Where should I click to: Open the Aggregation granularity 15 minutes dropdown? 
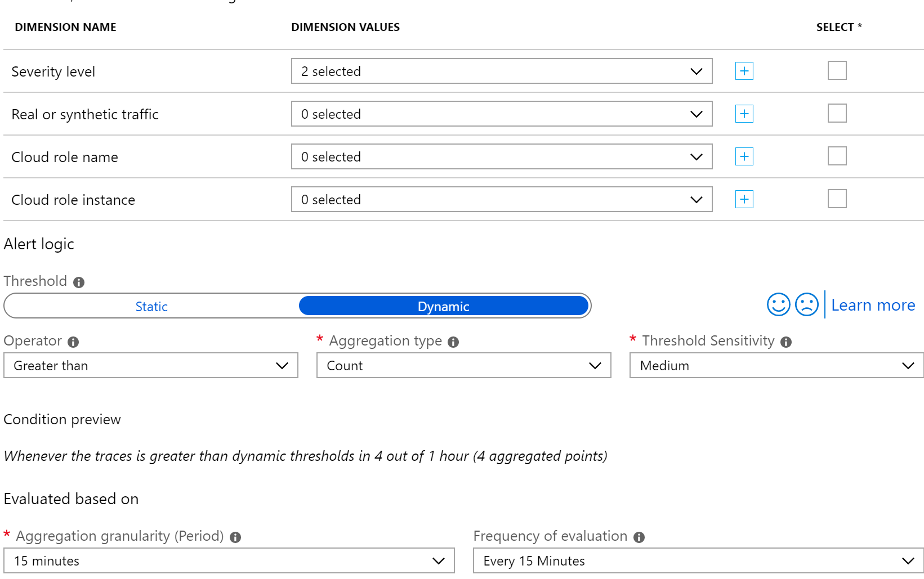point(229,561)
